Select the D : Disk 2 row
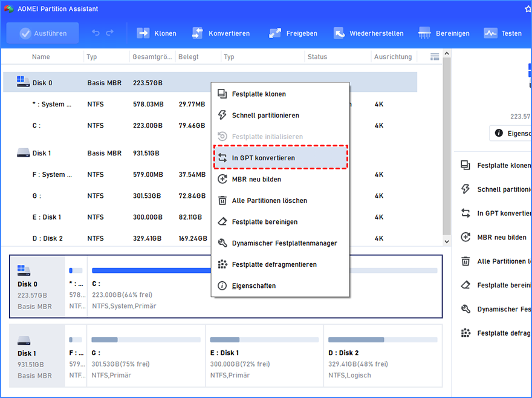This screenshot has height=398, width=532. coord(210,238)
